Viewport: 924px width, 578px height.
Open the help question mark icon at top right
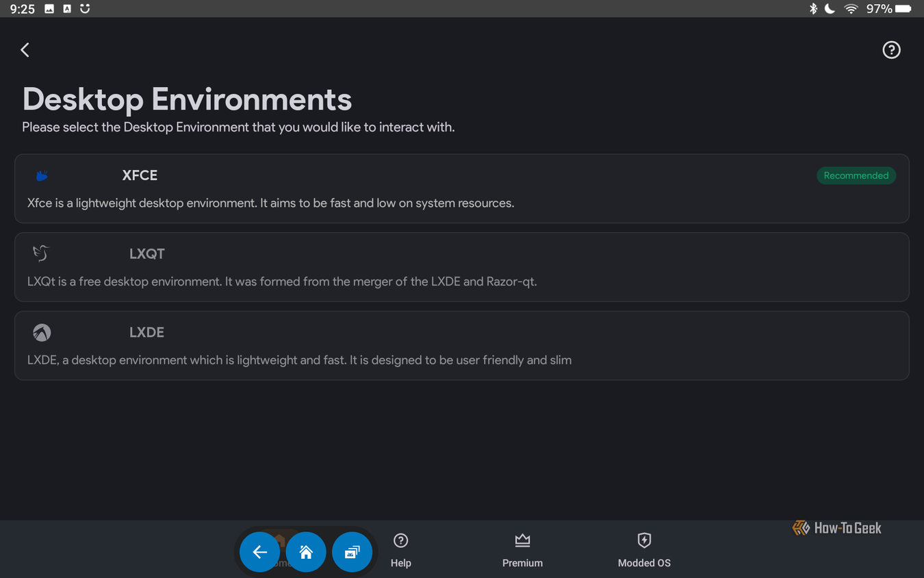pyautogui.click(x=891, y=50)
